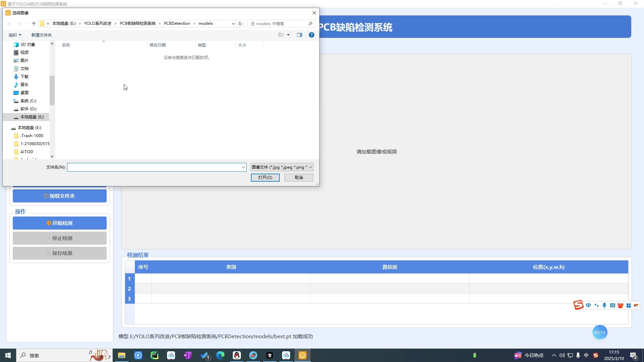
Task: Click 新建文件夹 in the dialog toolbar
Action: click(x=41, y=35)
